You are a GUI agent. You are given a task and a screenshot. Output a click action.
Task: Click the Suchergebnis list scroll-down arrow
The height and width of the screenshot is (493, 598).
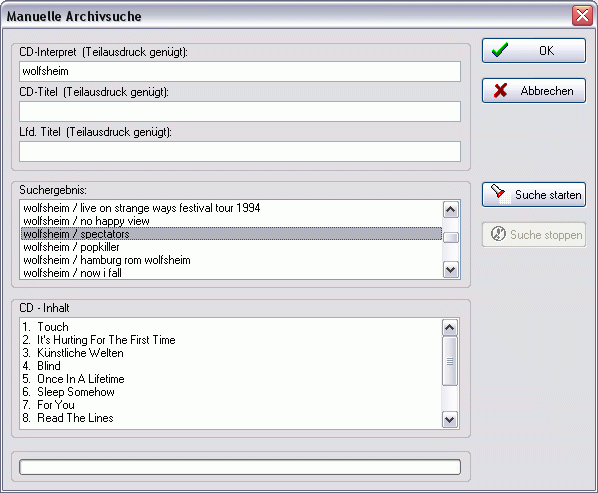(450, 270)
